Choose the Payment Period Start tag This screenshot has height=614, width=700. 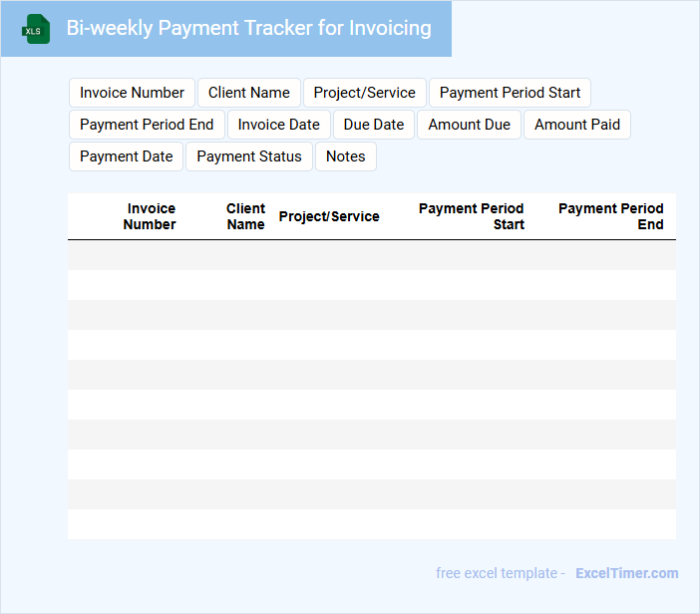click(x=510, y=93)
